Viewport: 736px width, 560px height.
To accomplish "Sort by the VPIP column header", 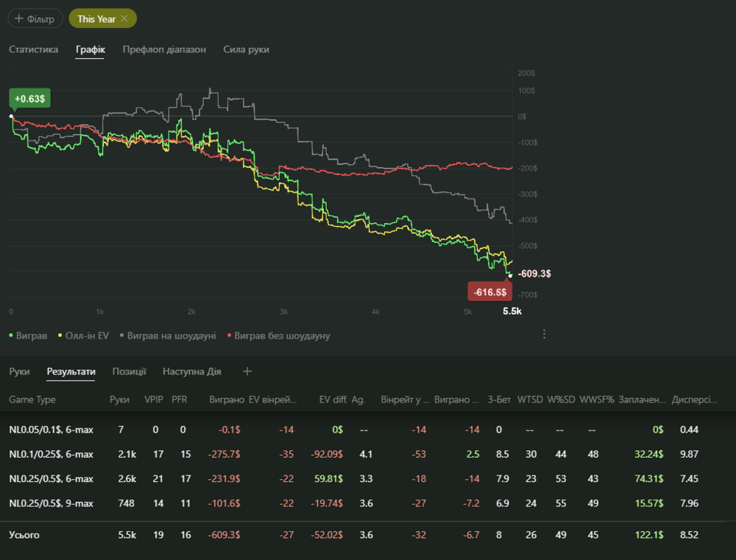I will (x=154, y=400).
